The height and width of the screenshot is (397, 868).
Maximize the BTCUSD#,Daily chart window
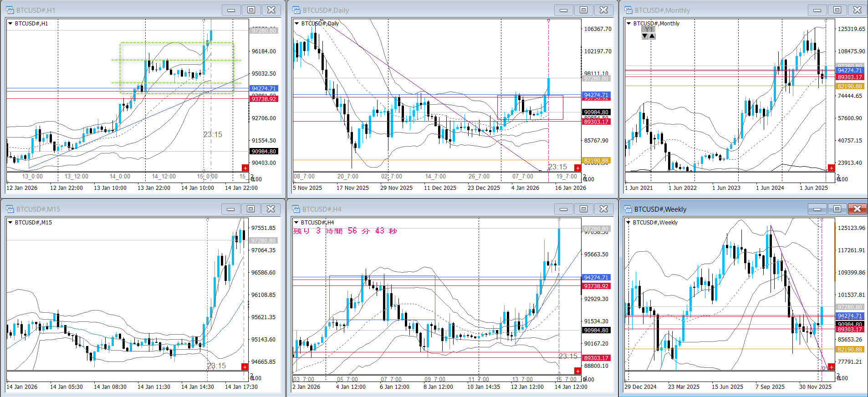pos(583,10)
